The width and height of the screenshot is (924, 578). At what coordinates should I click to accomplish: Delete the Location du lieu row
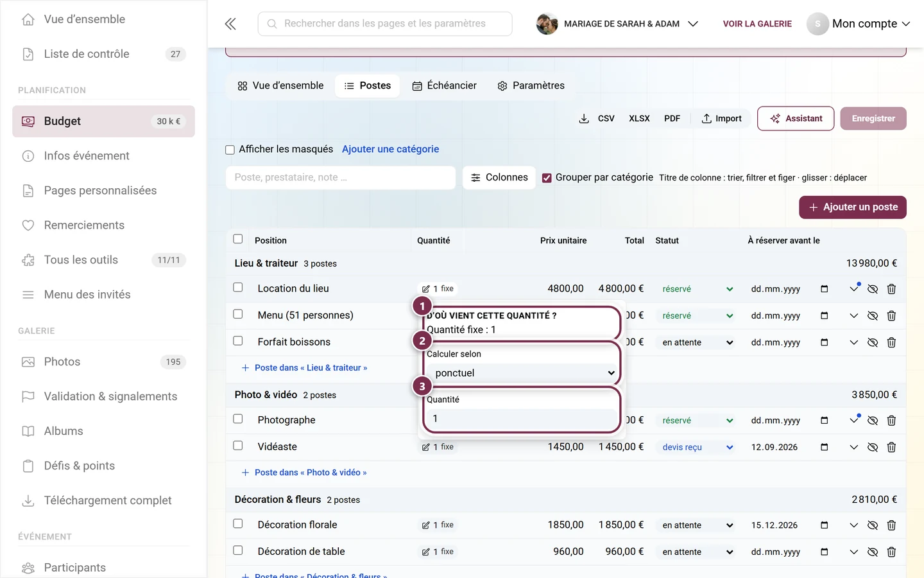pos(891,289)
